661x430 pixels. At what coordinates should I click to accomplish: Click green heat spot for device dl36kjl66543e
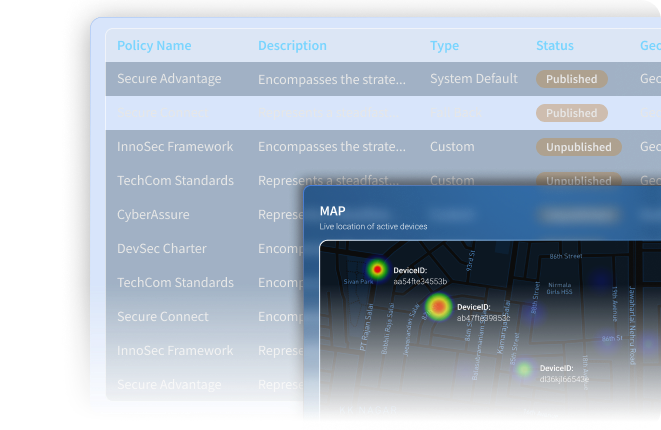point(523,369)
